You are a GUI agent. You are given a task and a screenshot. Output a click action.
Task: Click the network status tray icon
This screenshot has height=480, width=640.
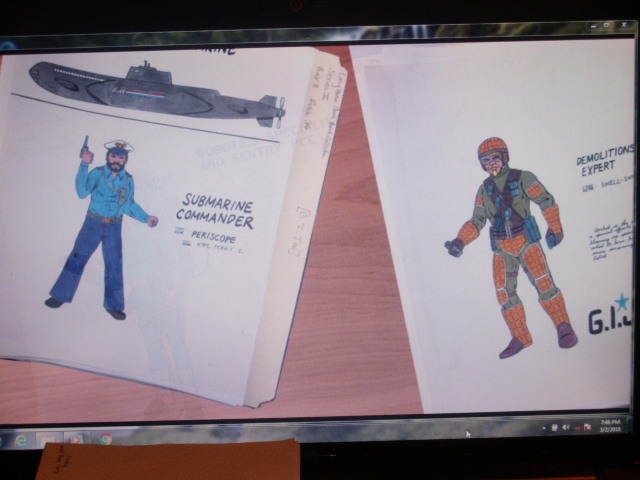pyautogui.click(x=577, y=428)
